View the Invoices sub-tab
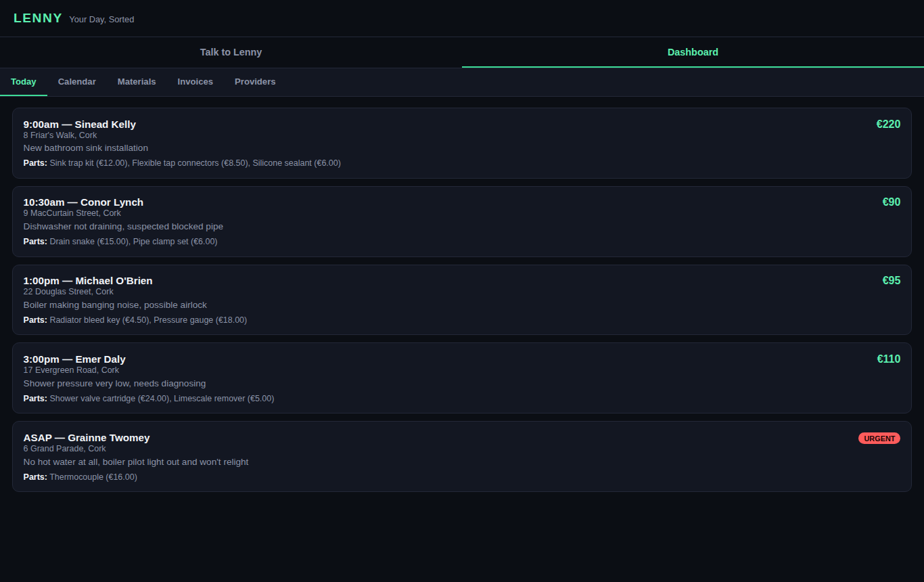The width and height of the screenshot is (924, 582). [195, 82]
